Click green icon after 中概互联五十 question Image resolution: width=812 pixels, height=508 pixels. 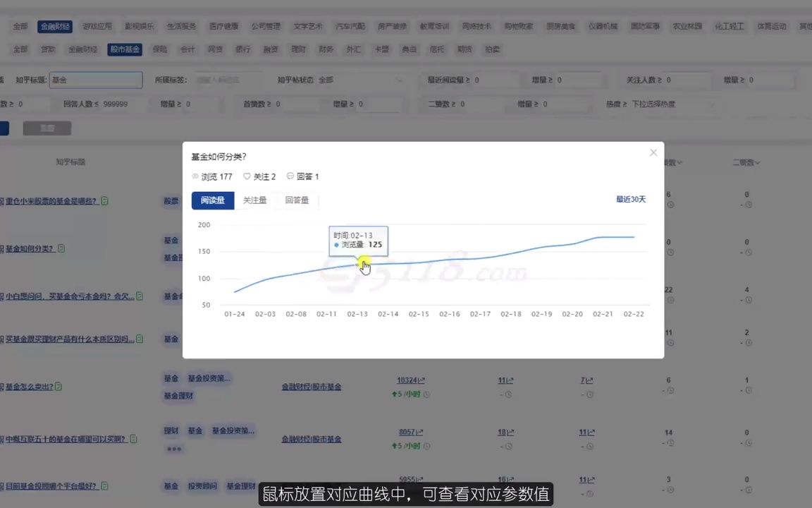[134, 439]
